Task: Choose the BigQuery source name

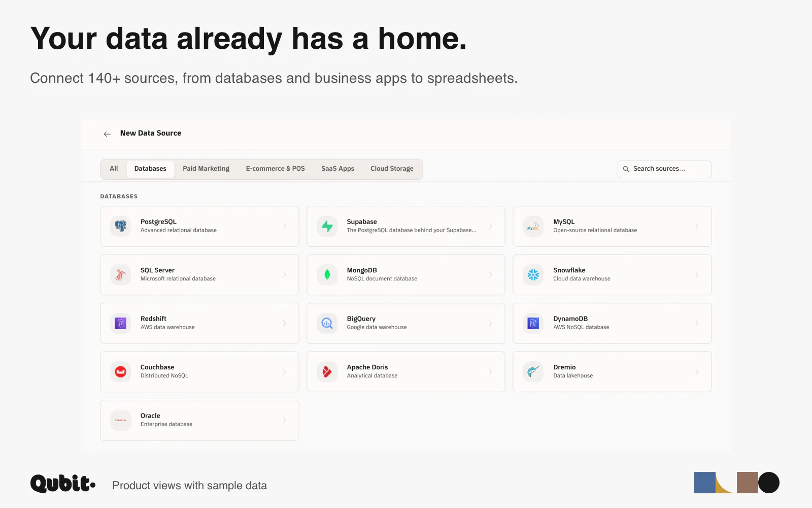Action: (361, 319)
